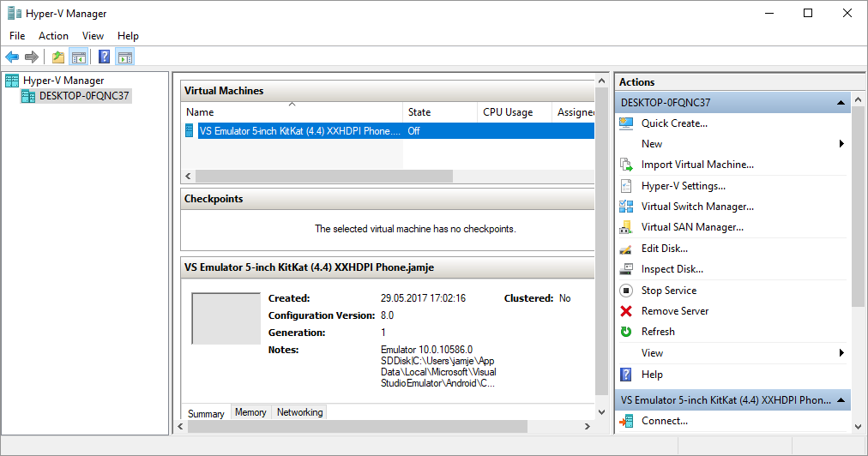Screen dimensions: 868x456
Task: Click Quick Create... action
Action: pos(674,123)
